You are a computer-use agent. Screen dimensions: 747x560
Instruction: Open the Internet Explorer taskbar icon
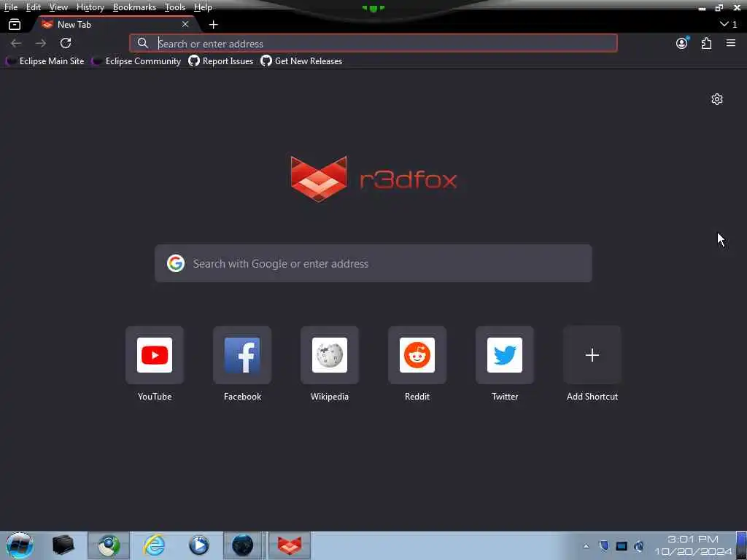point(155,545)
